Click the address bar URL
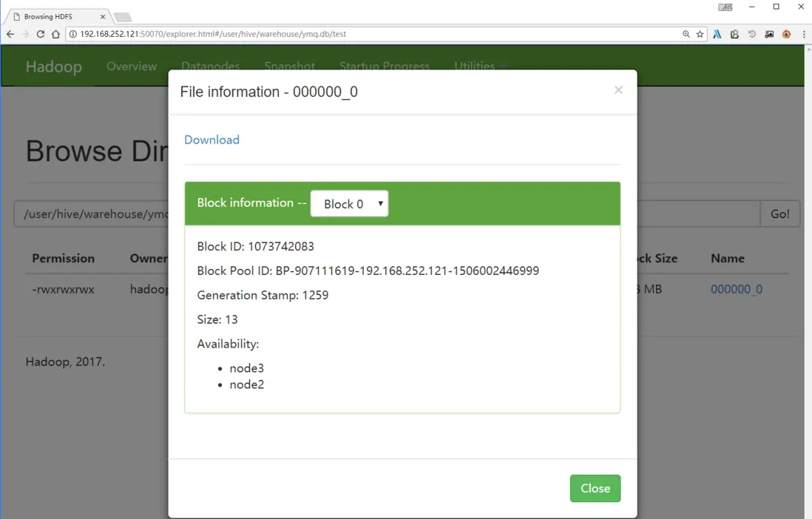This screenshot has width=812, height=519. [x=214, y=34]
